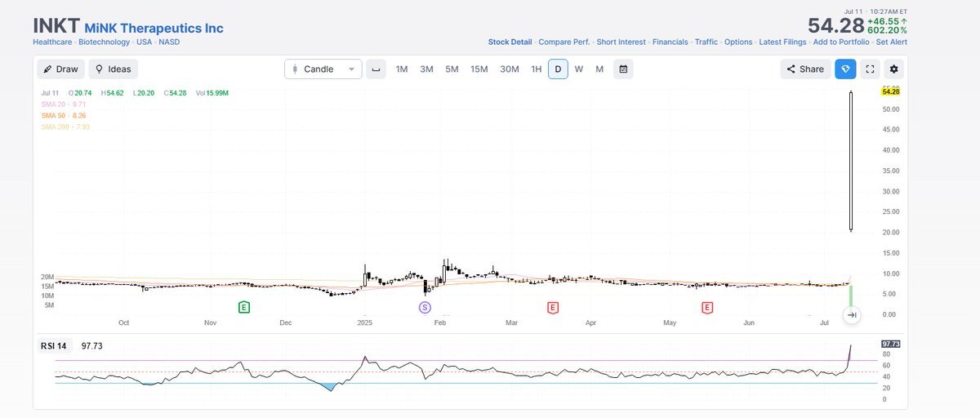Click the green July volume bar
The width and height of the screenshot is (980, 418).
(x=850, y=296)
